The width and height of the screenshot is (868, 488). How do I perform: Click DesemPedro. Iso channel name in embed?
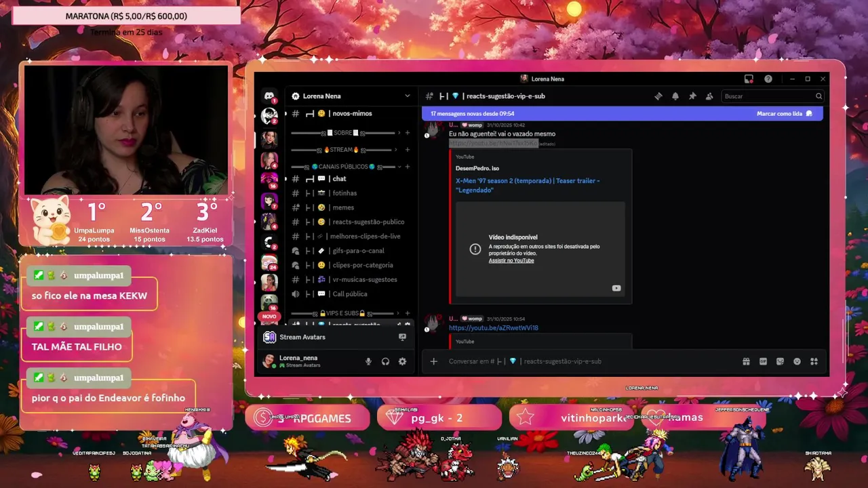tap(477, 168)
